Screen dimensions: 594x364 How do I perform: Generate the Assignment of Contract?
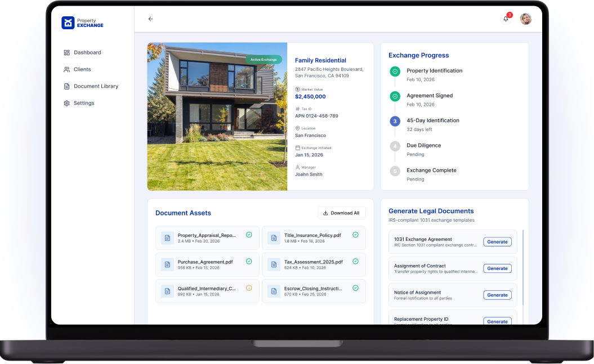click(497, 268)
